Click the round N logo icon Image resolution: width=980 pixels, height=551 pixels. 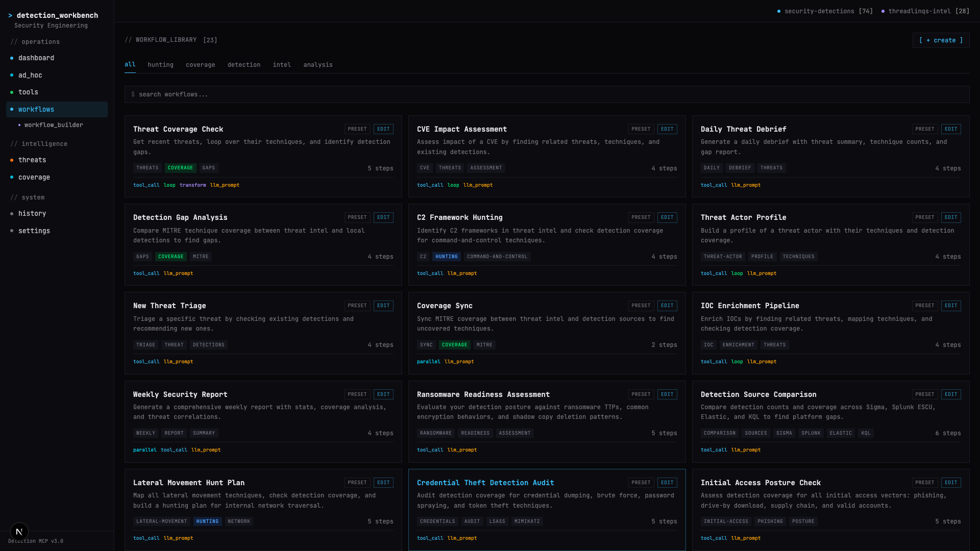[19, 532]
